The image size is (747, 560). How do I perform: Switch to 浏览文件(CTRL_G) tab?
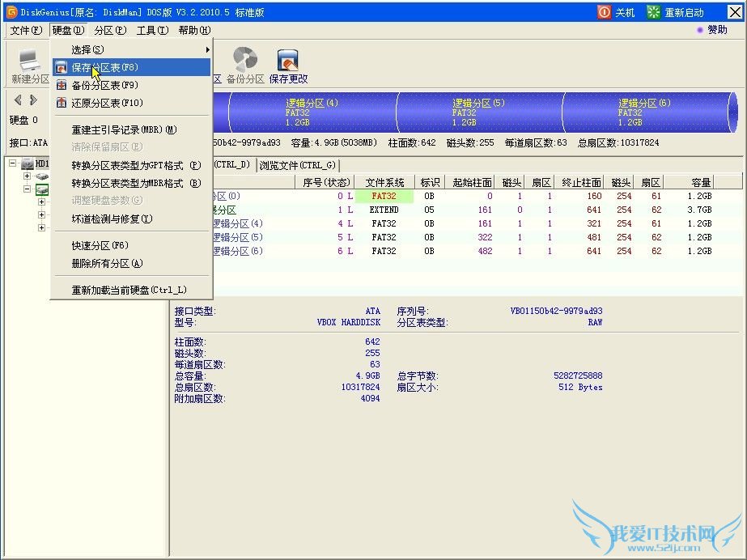[298, 165]
